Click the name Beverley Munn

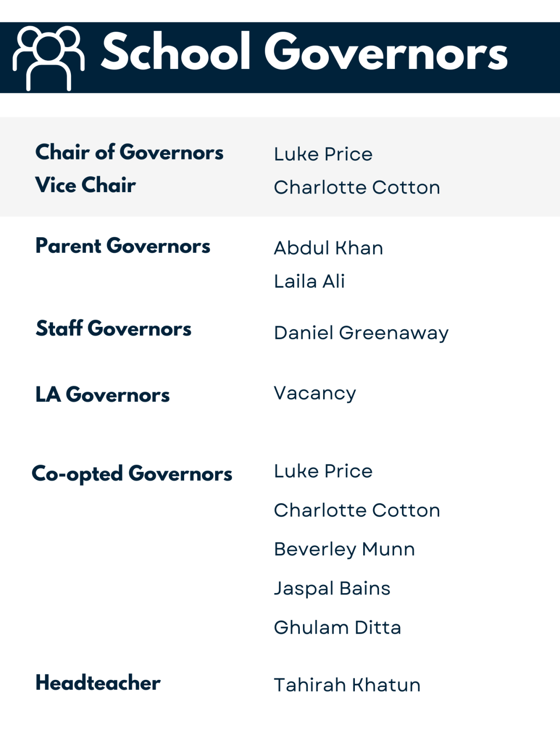(x=344, y=550)
